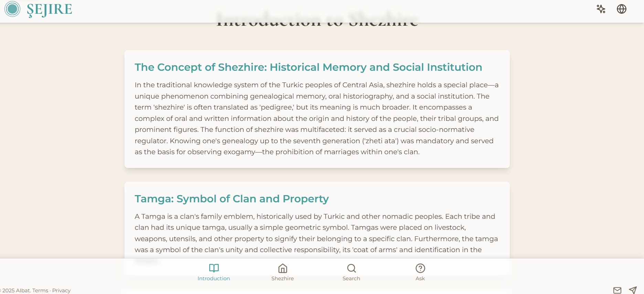Click the SEJIRE wordmark text
Image resolution: width=644 pixels, height=294 pixels.
tap(50, 10)
